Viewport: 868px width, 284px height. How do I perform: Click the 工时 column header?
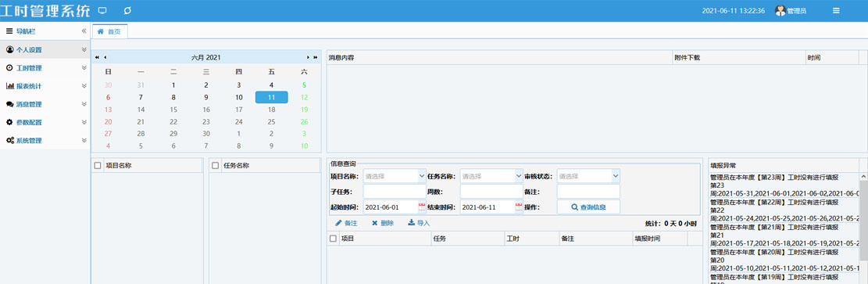click(x=531, y=239)
